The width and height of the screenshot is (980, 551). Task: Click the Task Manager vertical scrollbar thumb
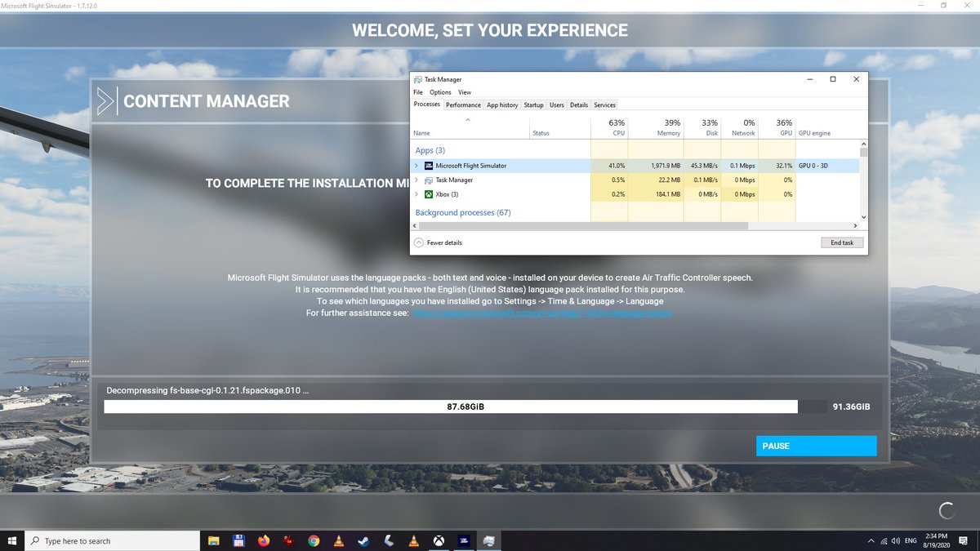tap(863, 151)
